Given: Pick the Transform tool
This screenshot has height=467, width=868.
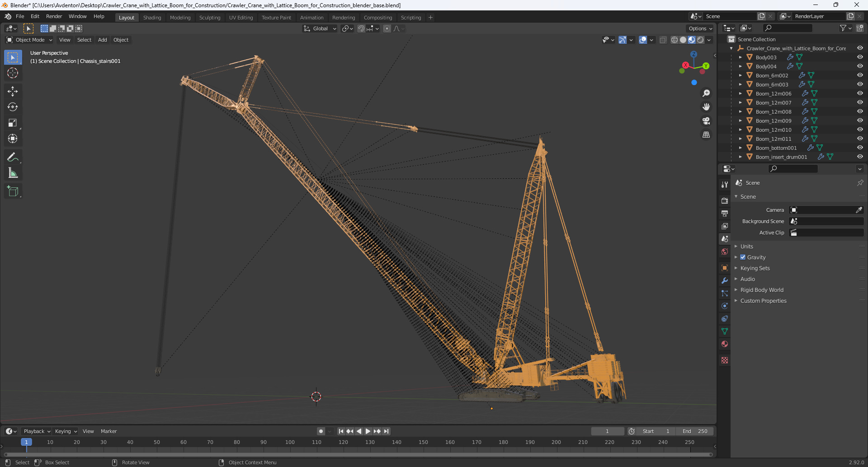Looking at the screenshot, I should point(13,139).
